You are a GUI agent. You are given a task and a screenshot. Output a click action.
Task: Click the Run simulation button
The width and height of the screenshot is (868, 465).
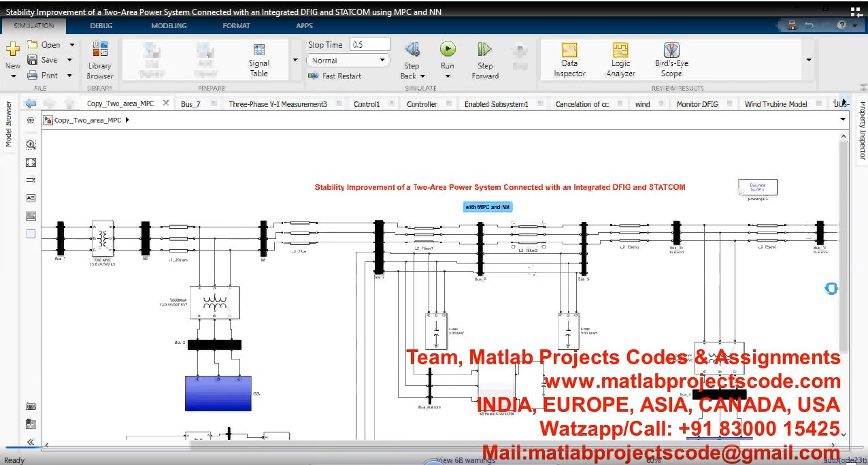[x=447, y=50]
